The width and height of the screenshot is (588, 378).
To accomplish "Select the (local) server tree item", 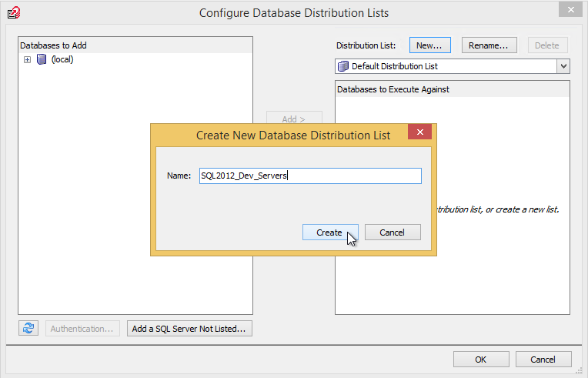I will [62, 59].
